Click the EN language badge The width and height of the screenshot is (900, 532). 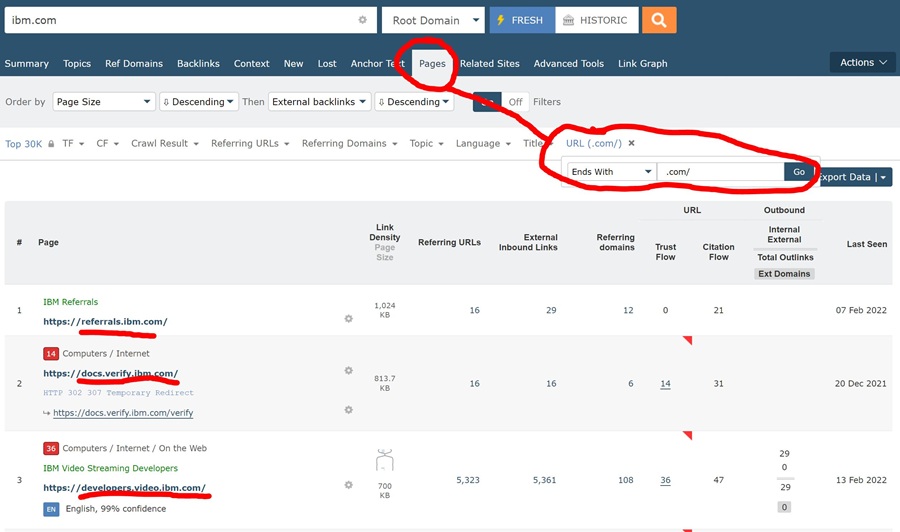pos(51,509)
